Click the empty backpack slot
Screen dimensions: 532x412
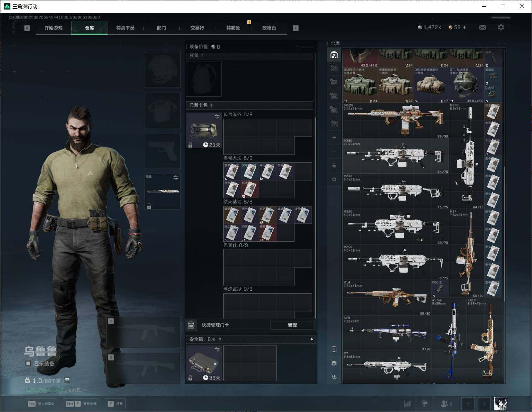204,79
